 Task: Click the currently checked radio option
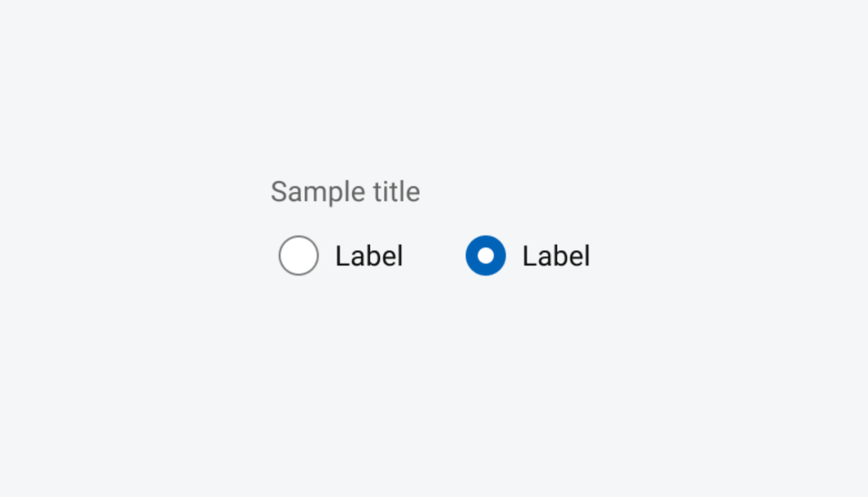tap(485, 256)
